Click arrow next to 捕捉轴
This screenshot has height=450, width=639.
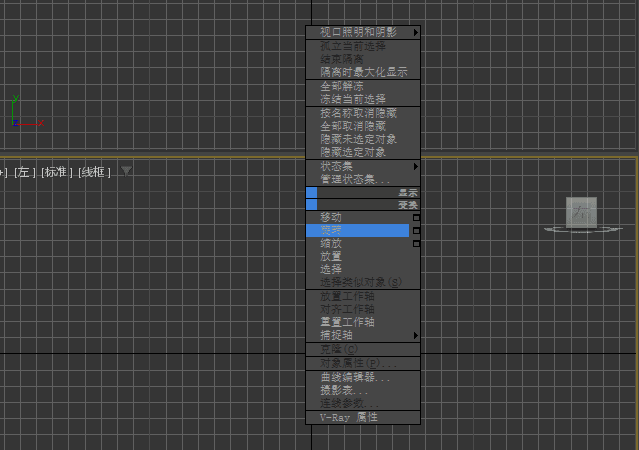[x=416, y=335]
